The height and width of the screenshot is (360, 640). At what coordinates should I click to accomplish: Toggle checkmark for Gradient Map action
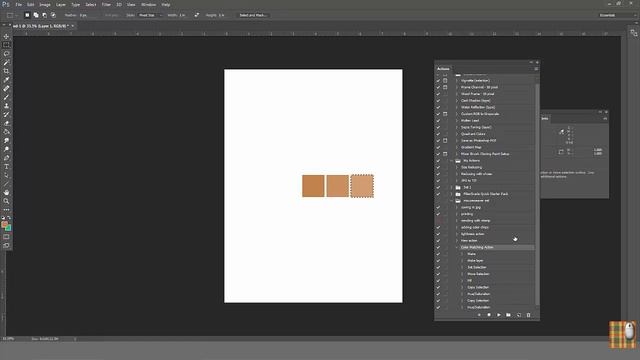(x=438, y=147)
